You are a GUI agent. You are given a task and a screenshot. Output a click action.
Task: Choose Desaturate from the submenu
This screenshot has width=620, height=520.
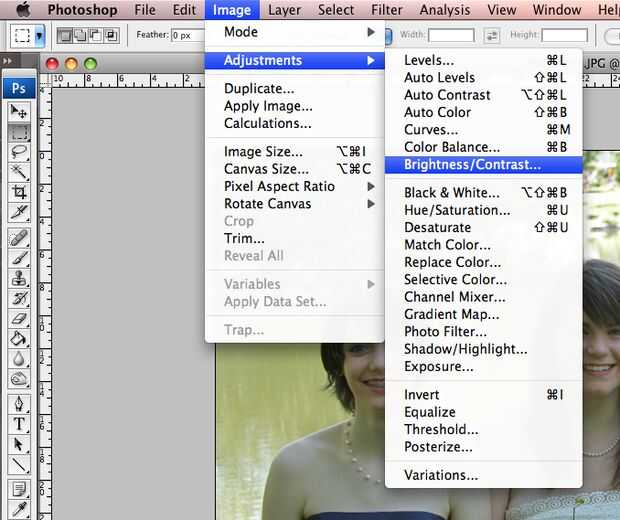(484, 227)
